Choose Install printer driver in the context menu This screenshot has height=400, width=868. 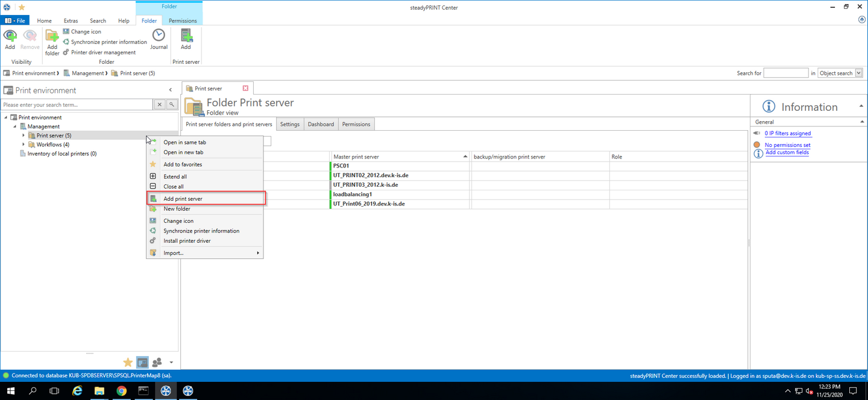(205, 241)
